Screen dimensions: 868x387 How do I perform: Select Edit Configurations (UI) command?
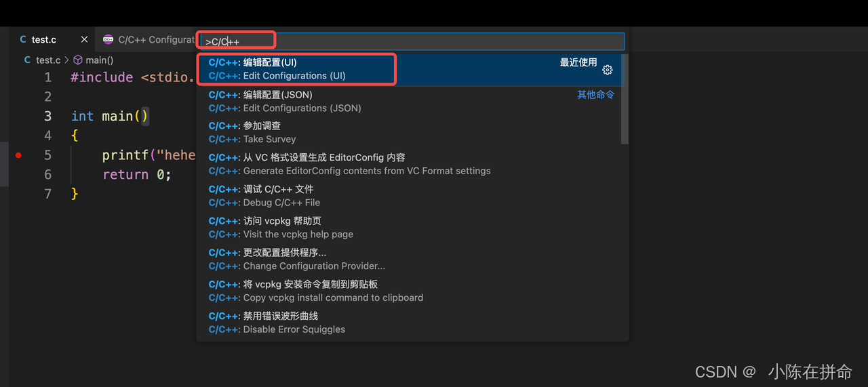pyautogui.click(x=409, y=69)
